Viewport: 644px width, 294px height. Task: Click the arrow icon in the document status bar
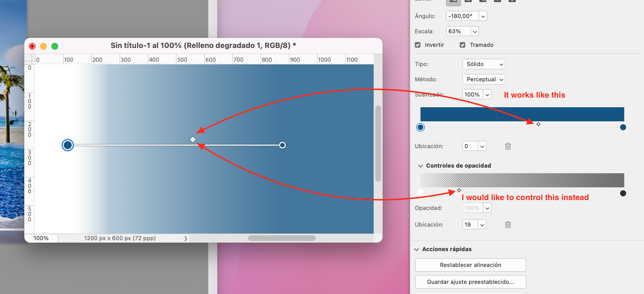pyautogui.click(x=186, y=238)
